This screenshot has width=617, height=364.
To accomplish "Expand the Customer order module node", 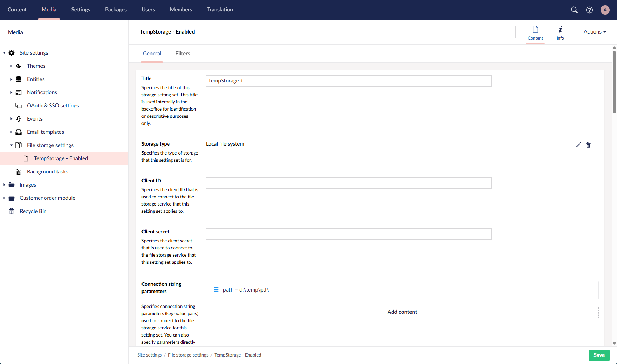I will [4, 198].
